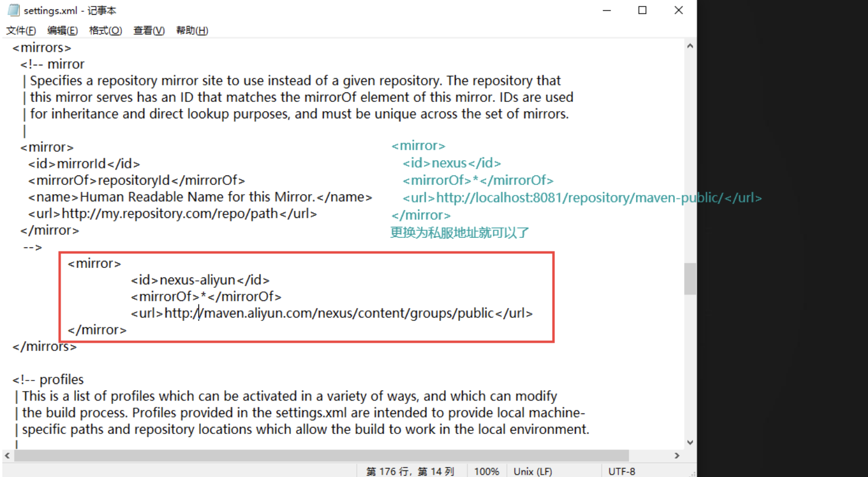Click the '-->' comment end line

(x=32, y=247)
